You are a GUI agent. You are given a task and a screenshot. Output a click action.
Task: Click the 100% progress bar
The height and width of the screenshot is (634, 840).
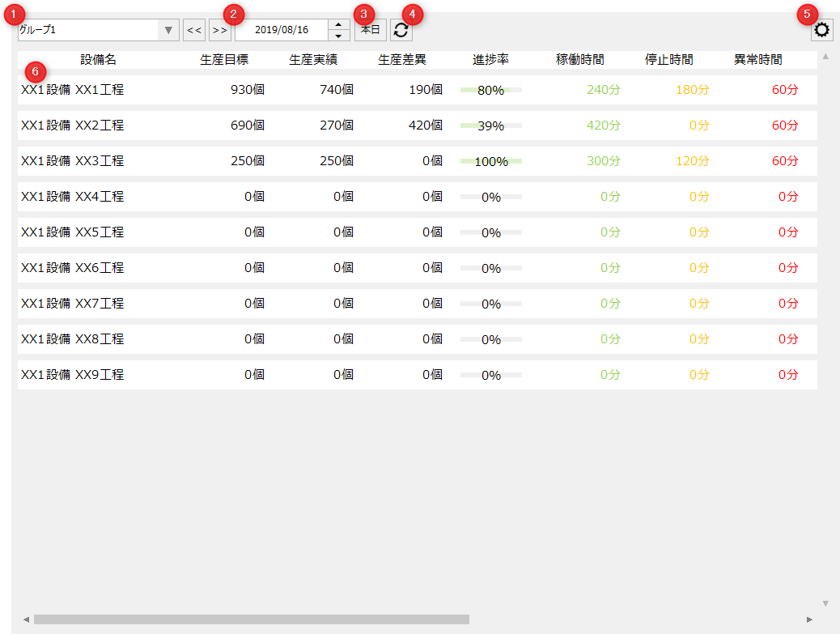tap(490, 161)
